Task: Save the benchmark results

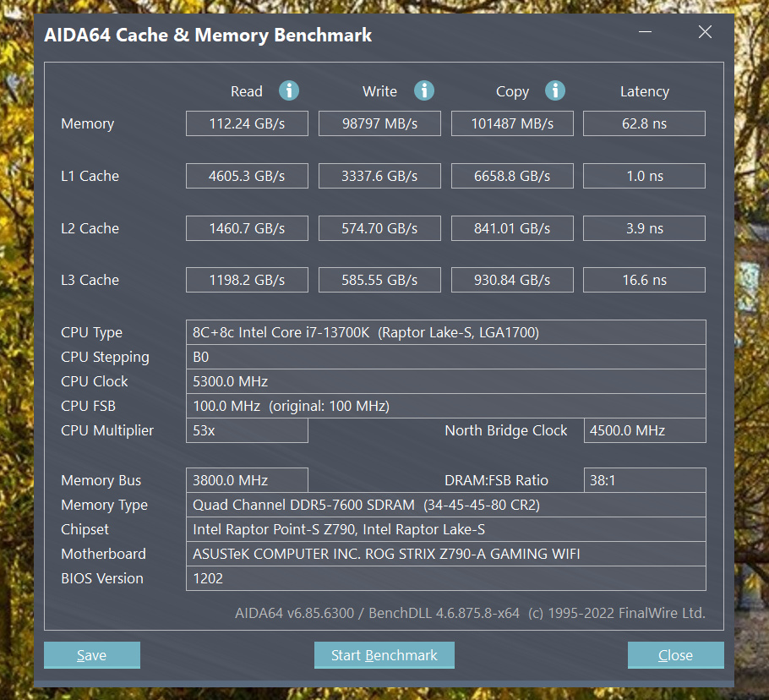Action: pos(92,655)
